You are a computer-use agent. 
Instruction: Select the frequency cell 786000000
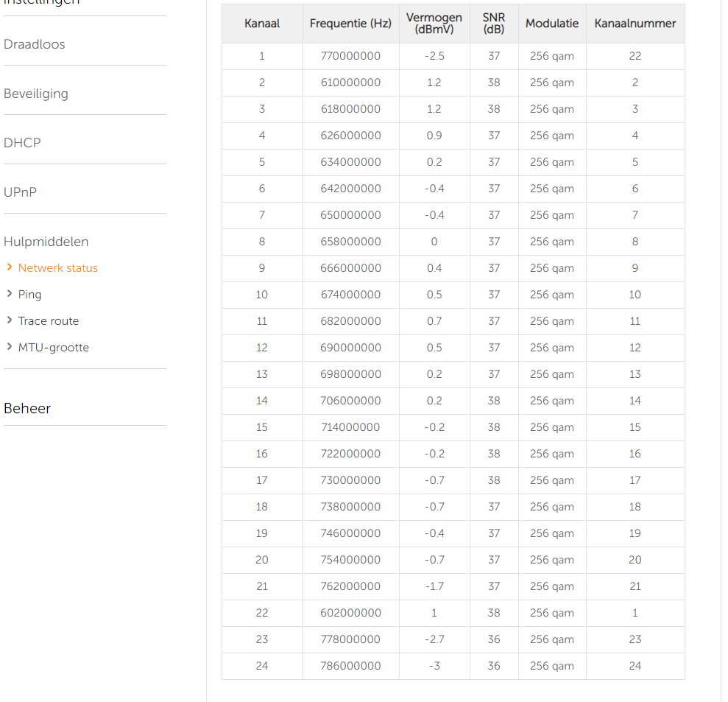tap(350, 666)
